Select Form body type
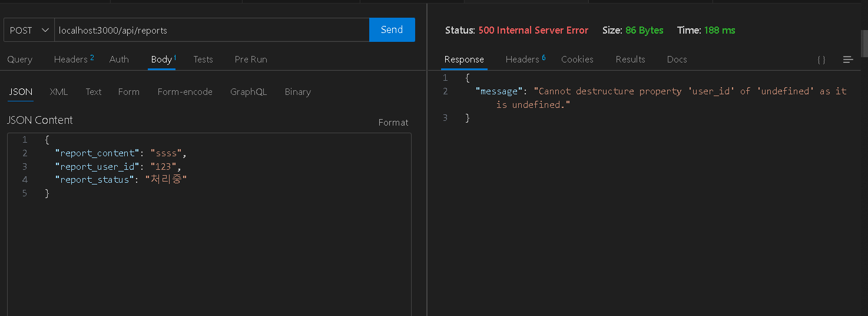The image size is (868, 316). click(x=129, y=92)
